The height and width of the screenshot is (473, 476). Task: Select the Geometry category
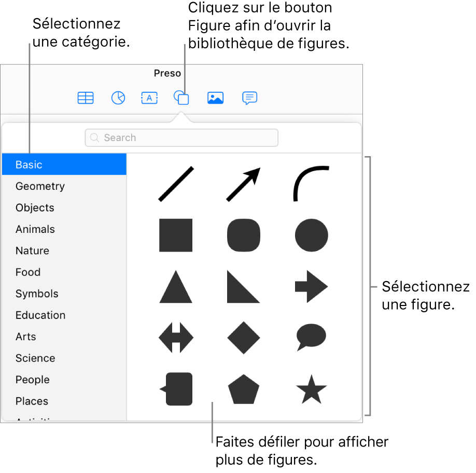pyautogui.click(x=64, y=186)
